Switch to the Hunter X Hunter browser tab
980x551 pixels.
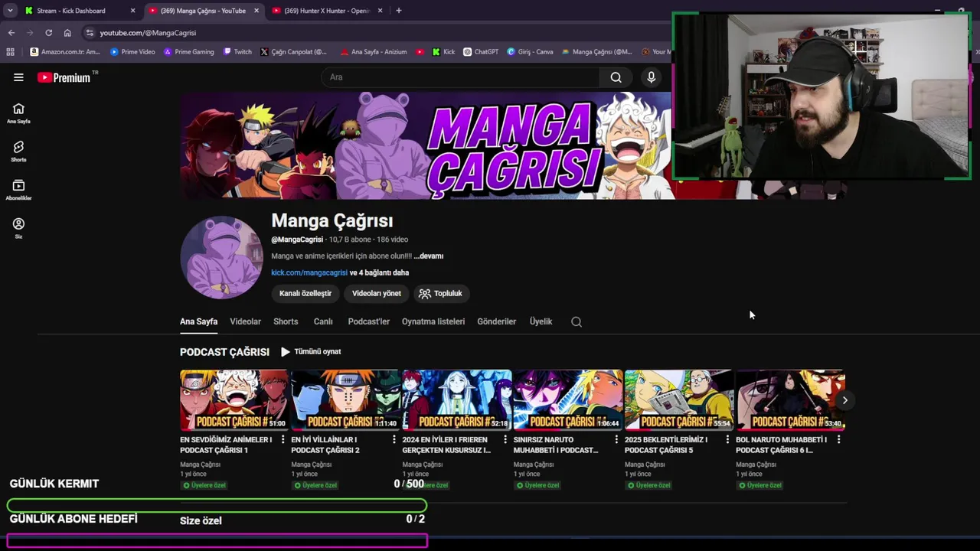coord(327,11)
